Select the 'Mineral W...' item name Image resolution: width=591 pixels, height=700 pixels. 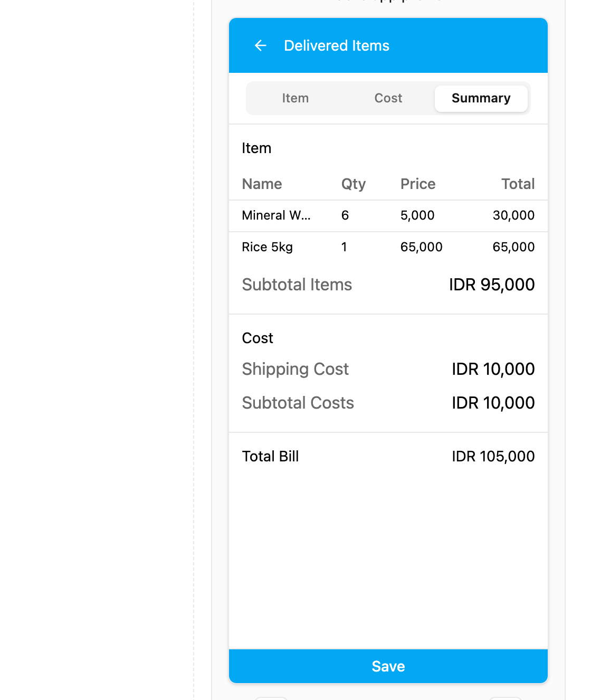[277, 215]
